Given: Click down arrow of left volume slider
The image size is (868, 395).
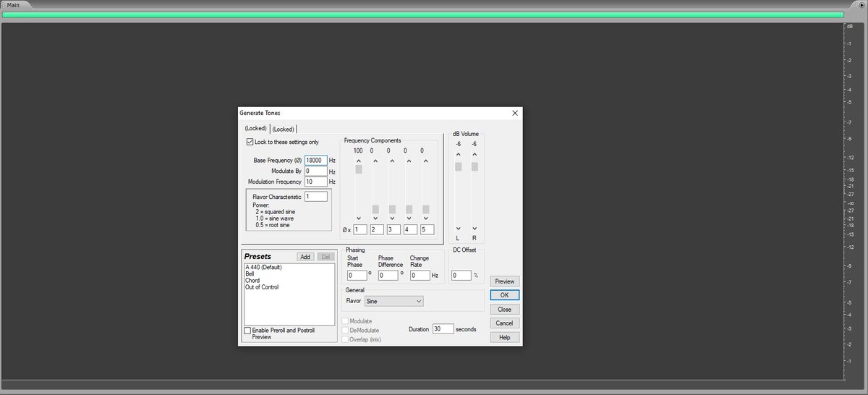Looking at the screenshot, I should tap(458, 229).
